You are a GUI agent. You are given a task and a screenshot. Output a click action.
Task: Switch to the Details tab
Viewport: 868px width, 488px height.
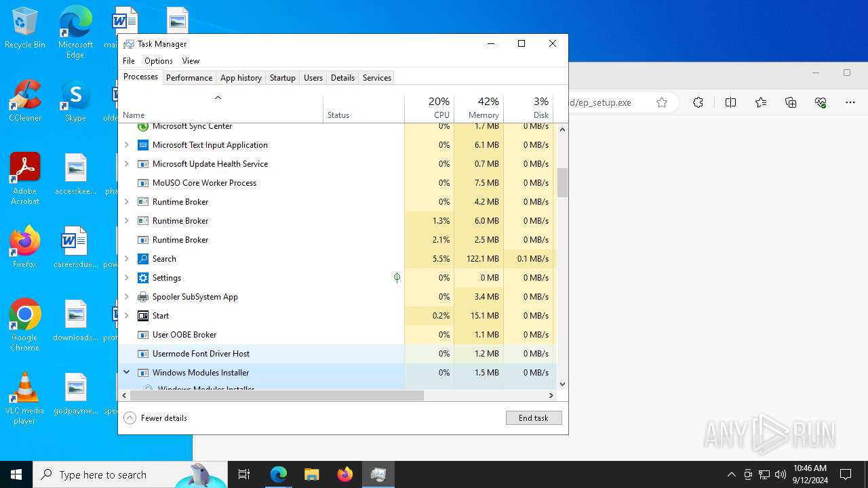point(342,78)
